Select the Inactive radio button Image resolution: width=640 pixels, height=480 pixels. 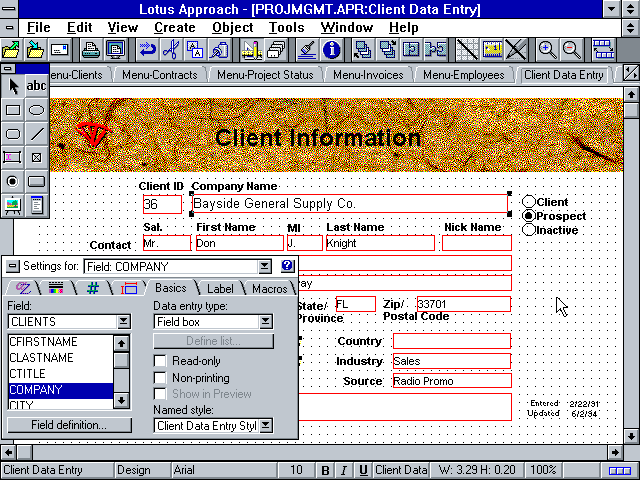[529, 230]
